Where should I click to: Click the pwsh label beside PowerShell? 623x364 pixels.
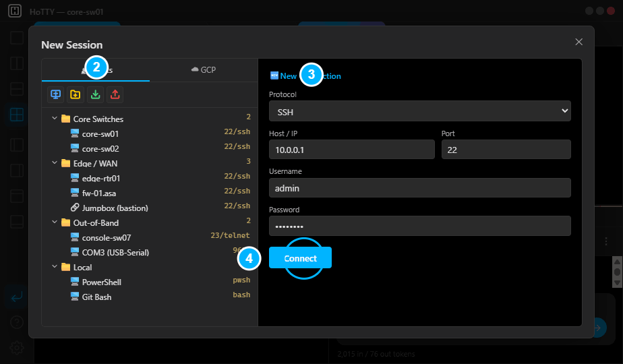click(x=241, y=280)
